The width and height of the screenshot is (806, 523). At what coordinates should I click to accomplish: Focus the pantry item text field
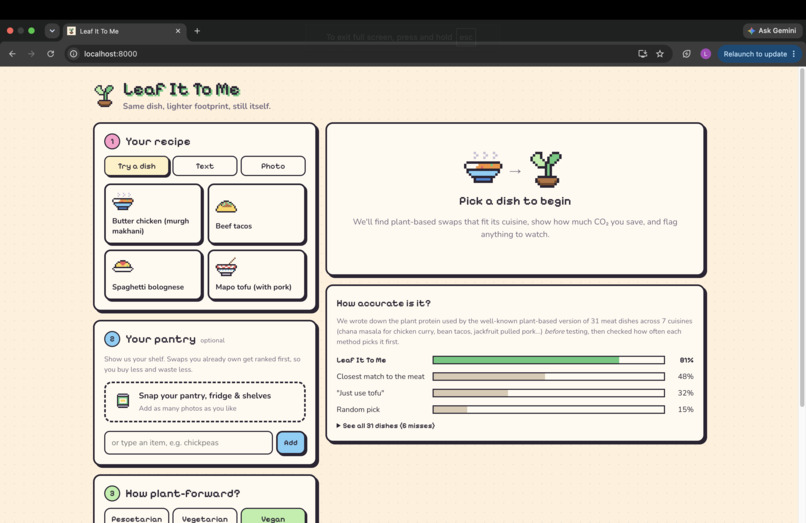tap(188, 443)
